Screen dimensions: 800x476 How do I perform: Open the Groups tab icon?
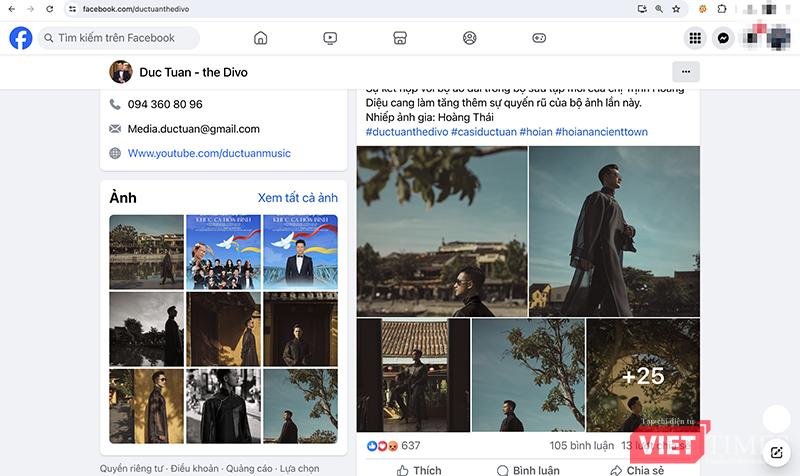(x=469, y=38)
